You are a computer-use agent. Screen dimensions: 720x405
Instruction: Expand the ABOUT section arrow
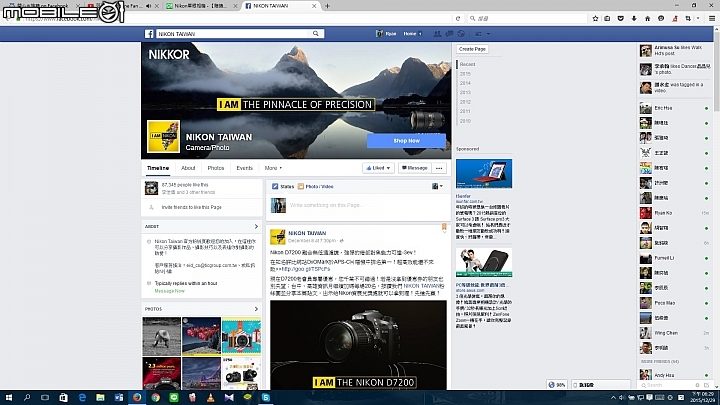click(x=256, y=226)
